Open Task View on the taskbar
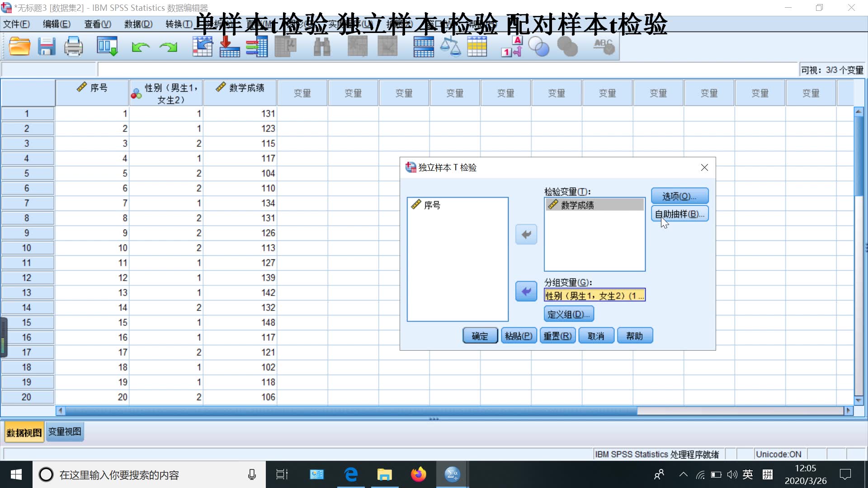The width and height of the screenshot is (868, 488). tap(282, 474)
